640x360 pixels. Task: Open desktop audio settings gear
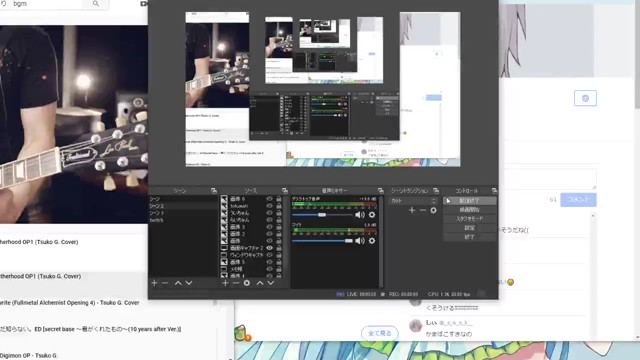coord(372,215)
